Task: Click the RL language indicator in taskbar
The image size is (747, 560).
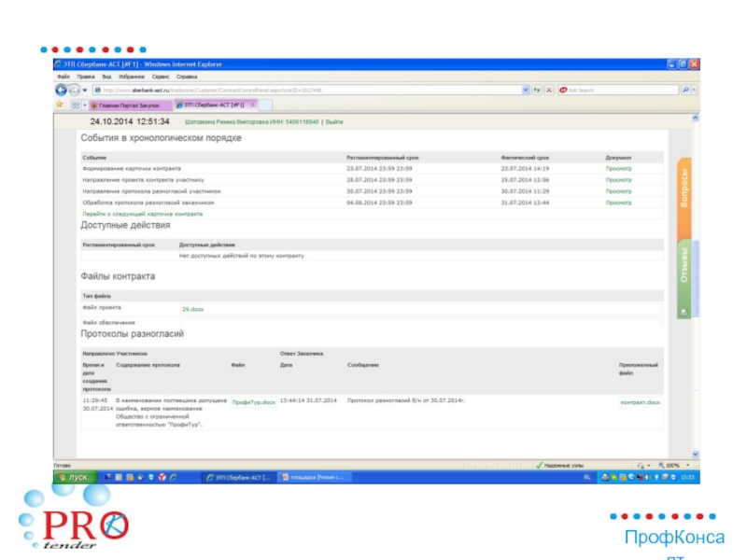Action: [x=587, y=477]
